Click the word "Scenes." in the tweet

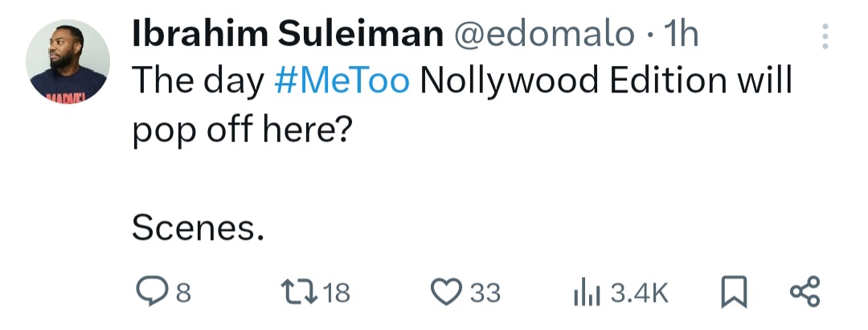click(197, 230)
